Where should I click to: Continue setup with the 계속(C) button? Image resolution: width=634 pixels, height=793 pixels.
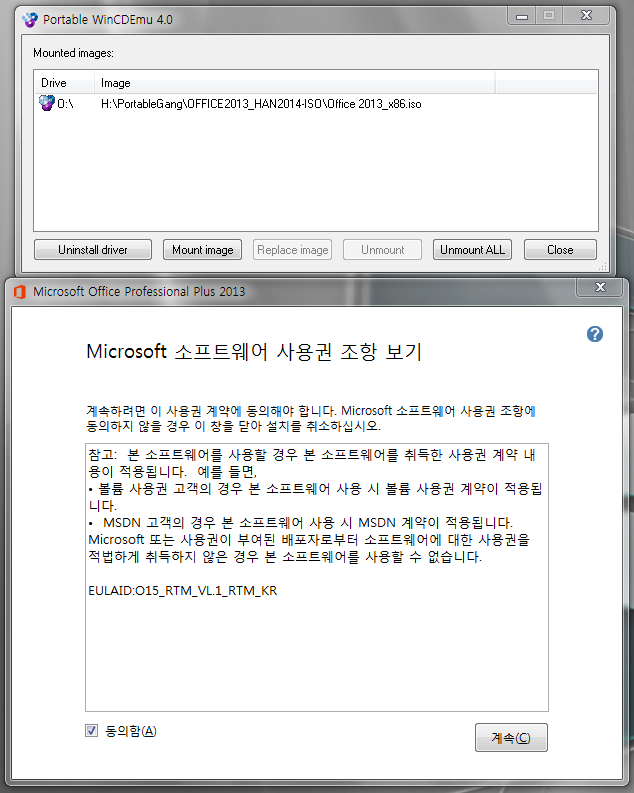(x=511, y=737)
